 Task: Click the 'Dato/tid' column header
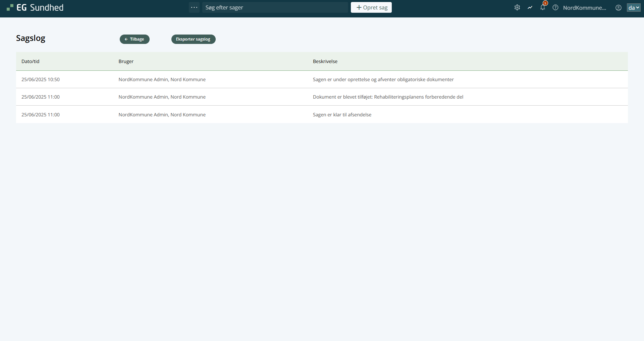[31, 61]
